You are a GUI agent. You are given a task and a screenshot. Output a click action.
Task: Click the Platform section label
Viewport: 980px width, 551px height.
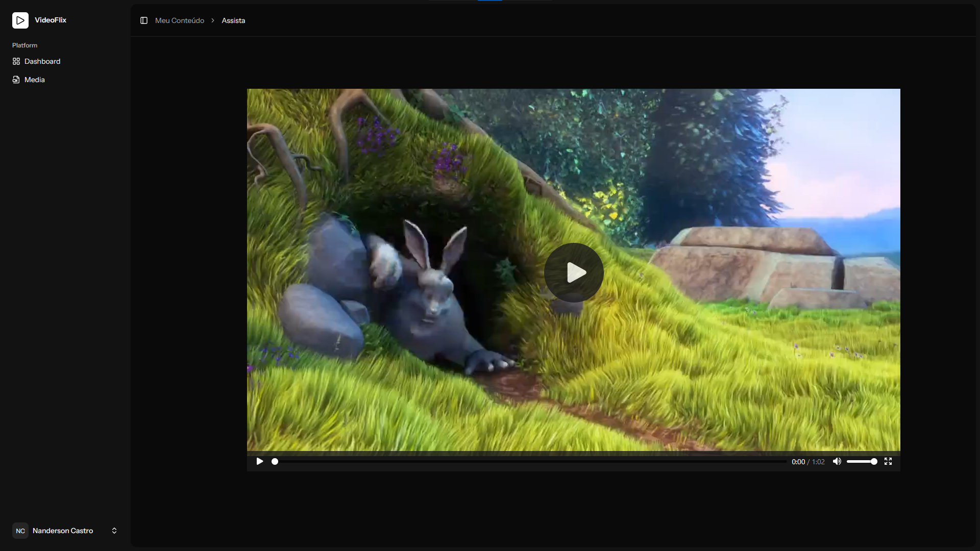(x=24, y=45)
